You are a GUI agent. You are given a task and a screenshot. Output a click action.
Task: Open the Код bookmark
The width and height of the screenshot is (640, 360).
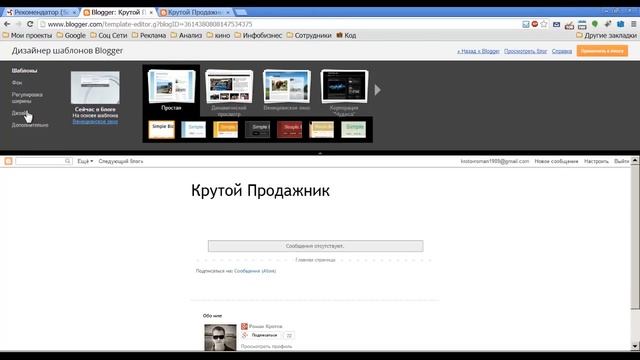click(x=346, y=36)
